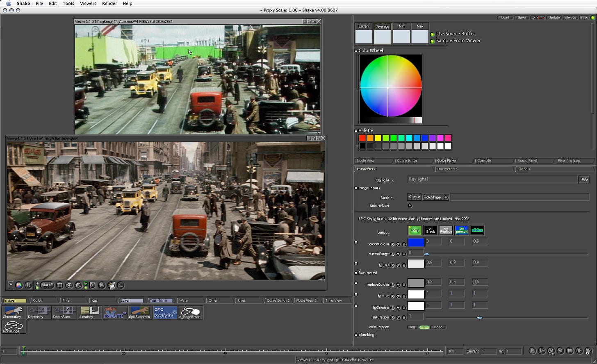This screenshot has height=364, width=597.
Task: Add a DepthKey node
Action: (39, 312)
